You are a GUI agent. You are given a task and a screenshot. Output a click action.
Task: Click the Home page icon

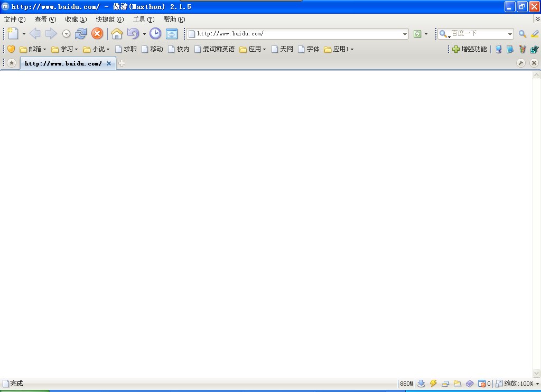coord(117,34)
